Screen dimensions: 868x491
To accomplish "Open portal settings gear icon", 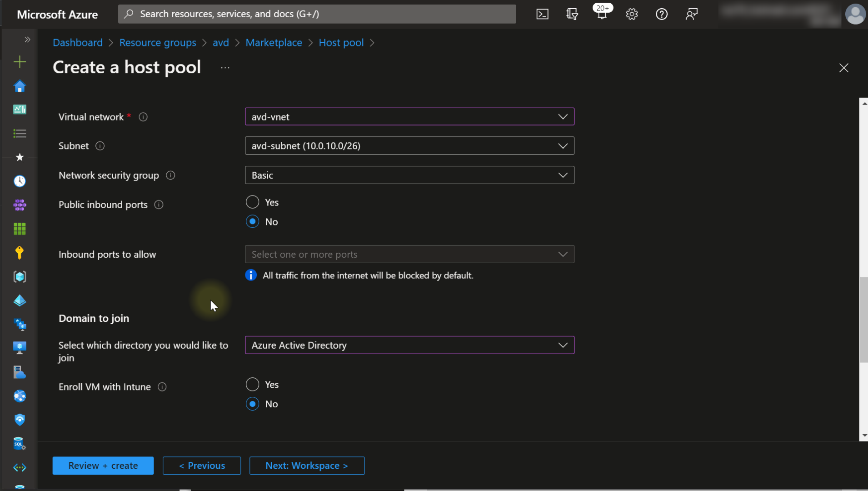I will [632, 14].
